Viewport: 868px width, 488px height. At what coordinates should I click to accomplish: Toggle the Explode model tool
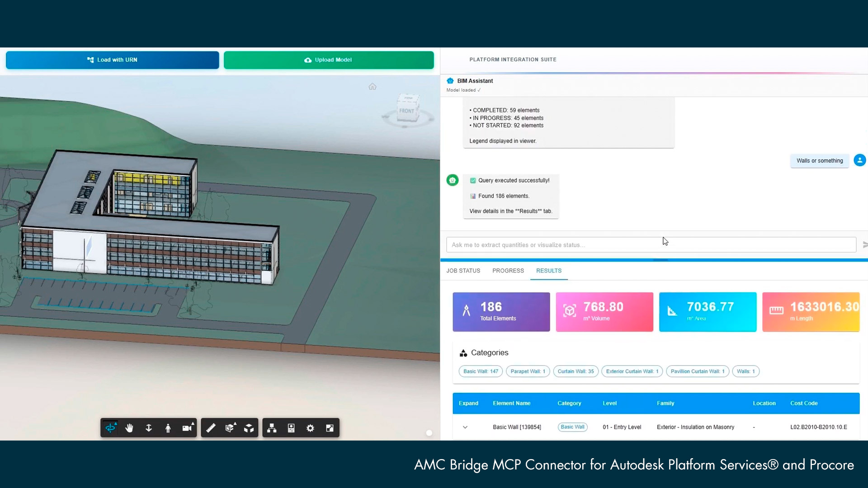(249, 428)
